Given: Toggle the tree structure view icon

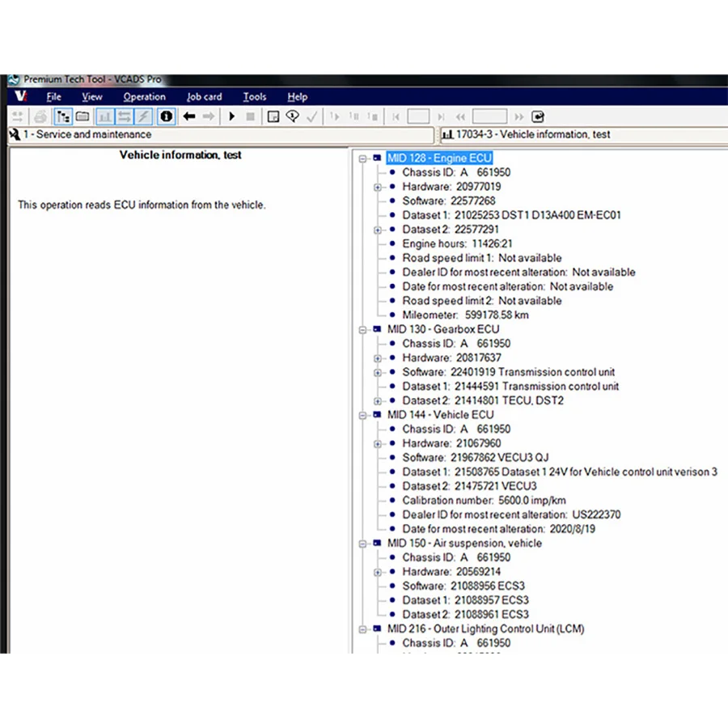Looking at the screenshot, I should (62, 116).
